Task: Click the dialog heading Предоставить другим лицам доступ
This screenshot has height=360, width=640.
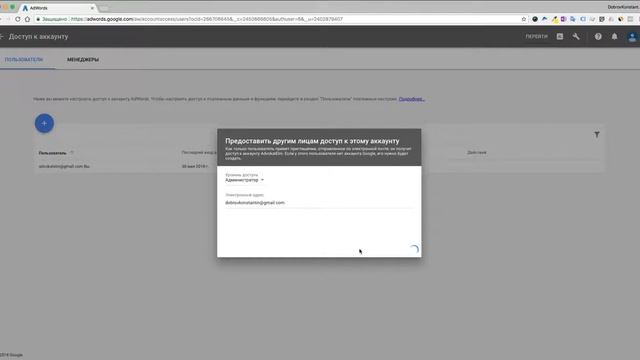Action: pyautogui.click(x=312, y=141)
